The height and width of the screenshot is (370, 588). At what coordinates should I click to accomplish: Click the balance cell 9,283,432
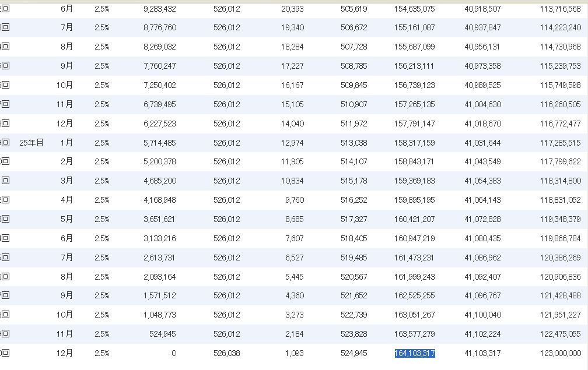pyautogui.click(x=160, y=9)
